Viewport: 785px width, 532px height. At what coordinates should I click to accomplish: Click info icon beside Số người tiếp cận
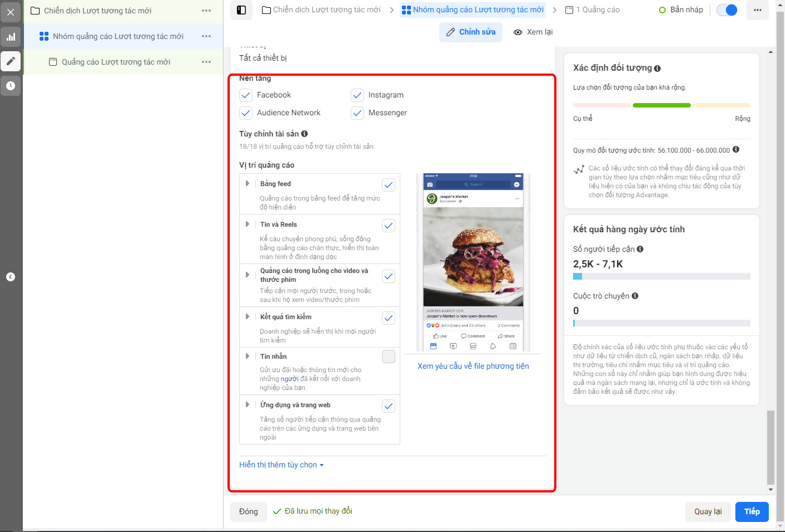[640, 249]
